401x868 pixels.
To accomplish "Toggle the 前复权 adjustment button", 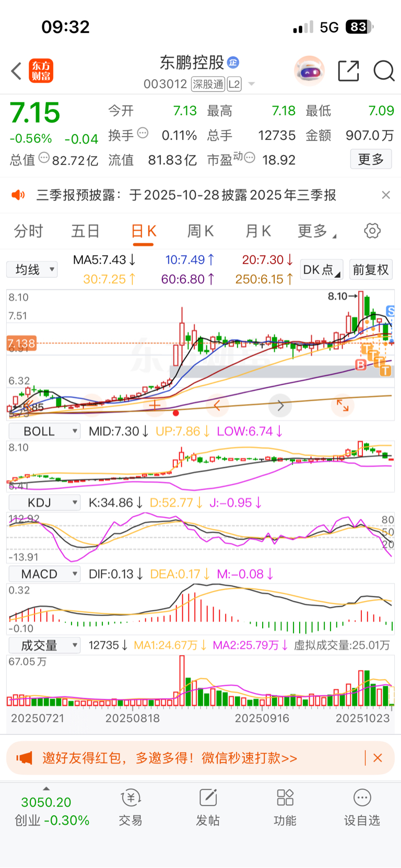I will pos(371,270).
